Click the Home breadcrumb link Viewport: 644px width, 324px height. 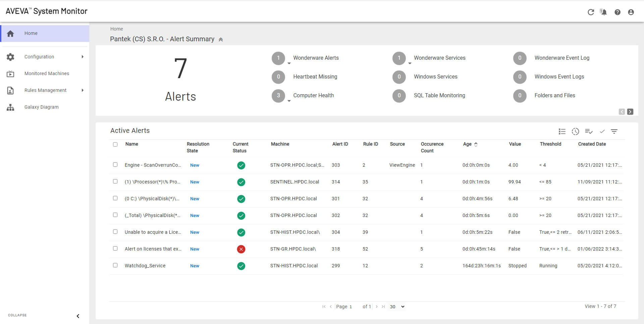pyautogui.click(x=116, y=29)
